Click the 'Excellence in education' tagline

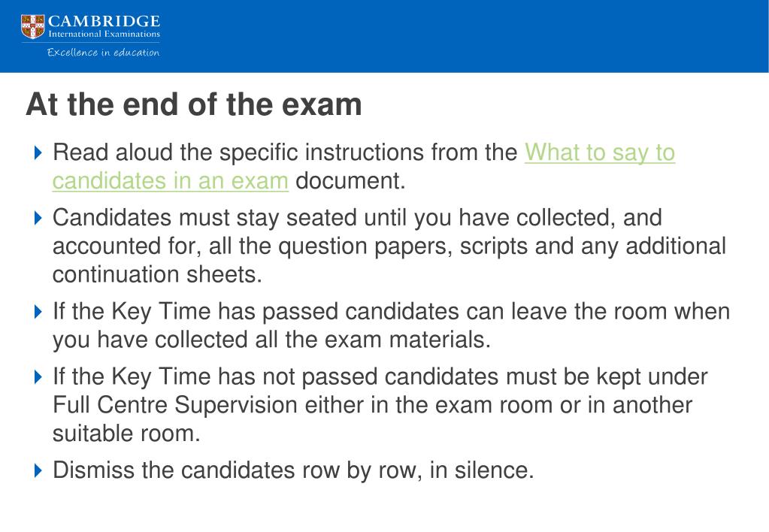click(103, 53)
